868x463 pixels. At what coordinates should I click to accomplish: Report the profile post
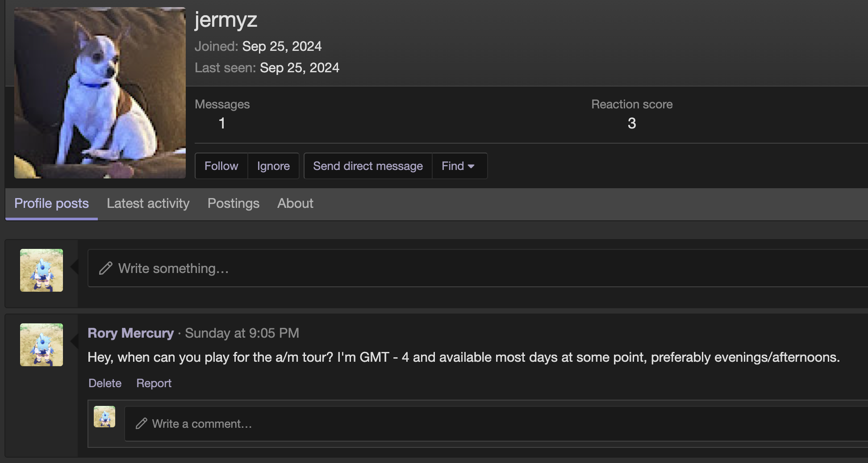coord(154,383)
